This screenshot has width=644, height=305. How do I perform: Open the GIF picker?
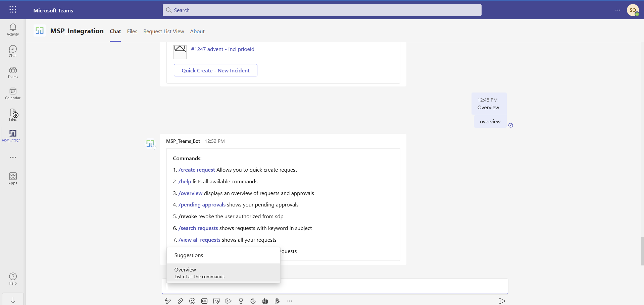pos(204,301)
